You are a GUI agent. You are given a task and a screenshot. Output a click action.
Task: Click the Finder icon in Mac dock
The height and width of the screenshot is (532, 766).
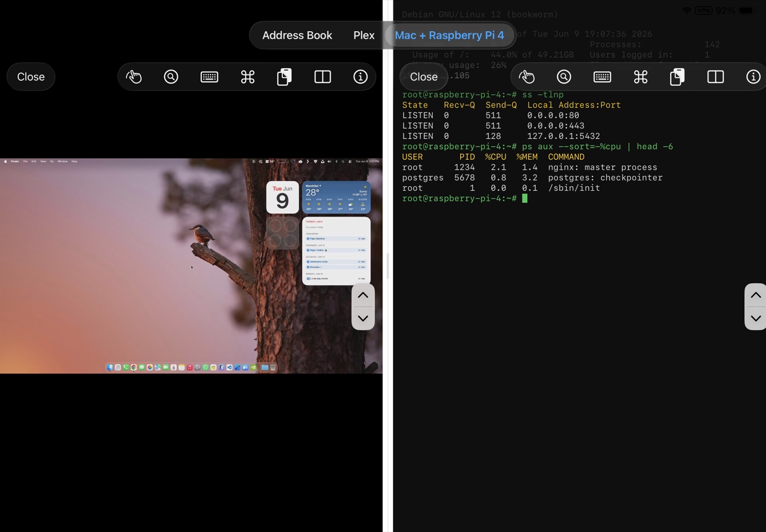110,367
